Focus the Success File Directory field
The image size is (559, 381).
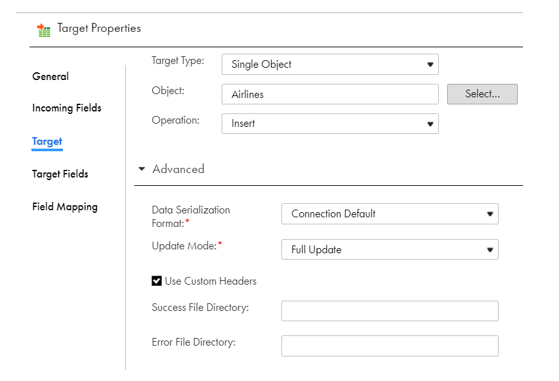click(x=390, y=311)
